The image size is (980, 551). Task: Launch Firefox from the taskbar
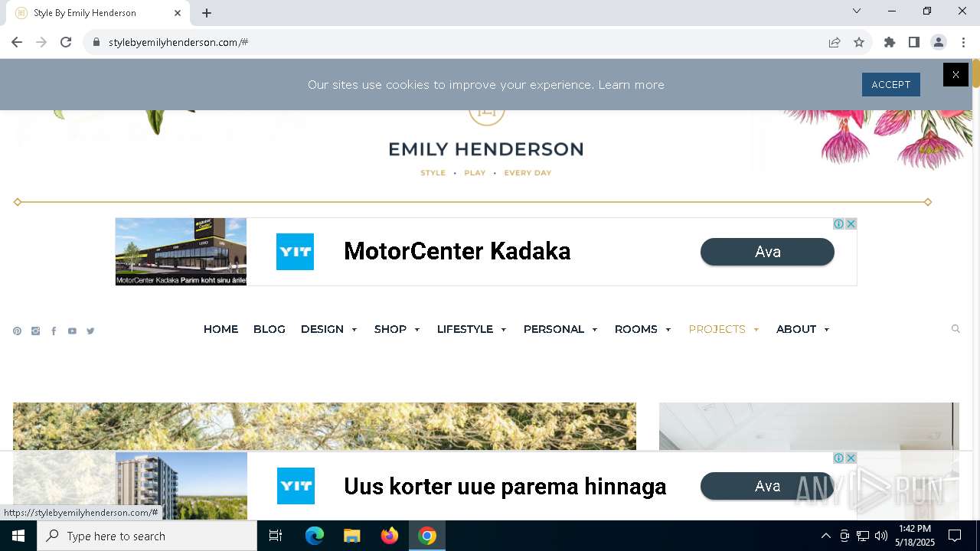(x=390, y=536)
